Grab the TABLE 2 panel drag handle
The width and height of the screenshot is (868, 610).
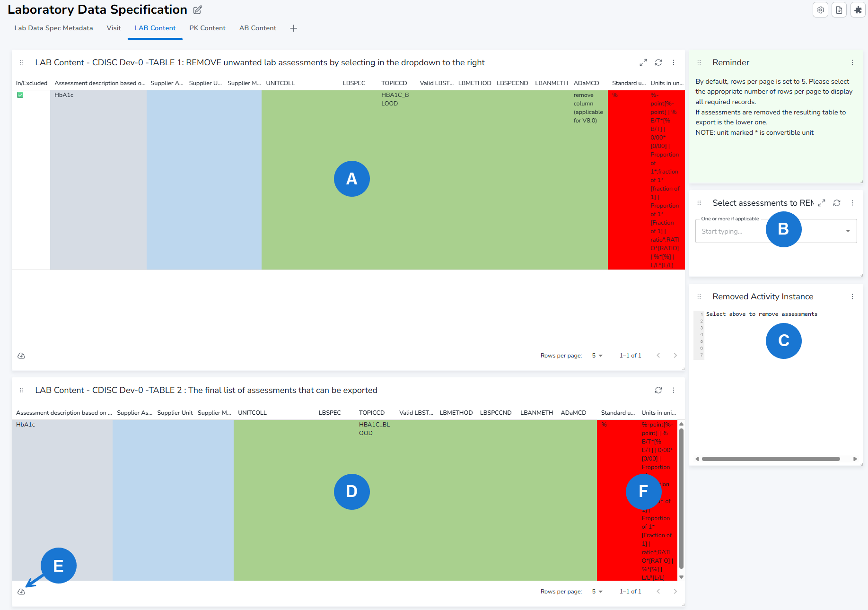tap(22, 390)
